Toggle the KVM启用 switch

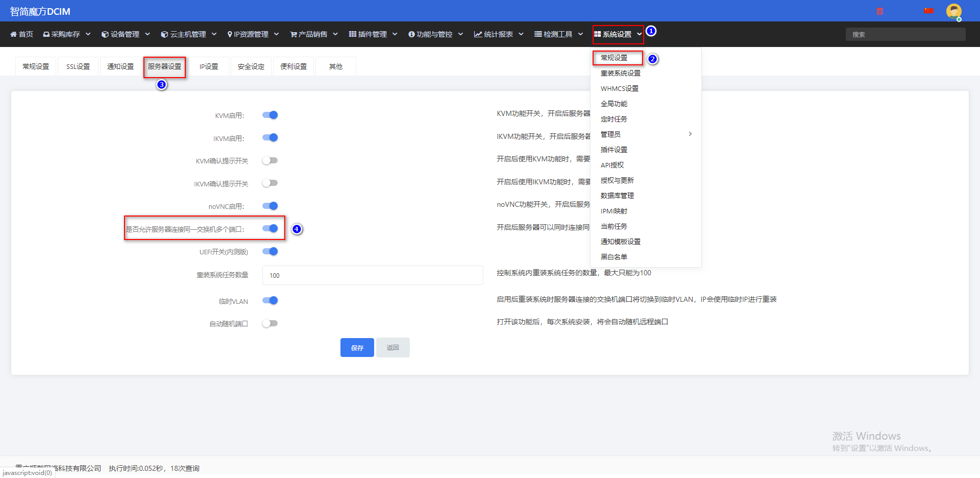click(x=270, y=115)
